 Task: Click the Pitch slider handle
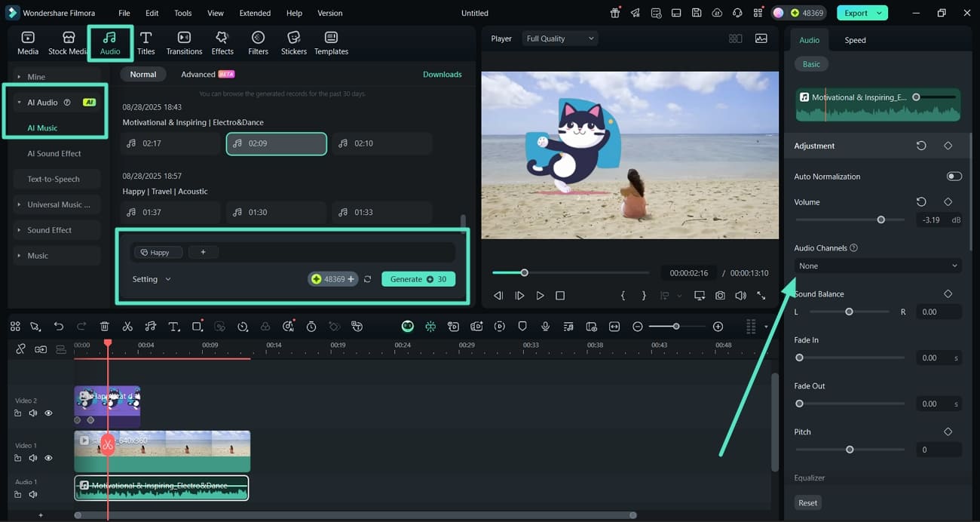[x=850, y=450]
